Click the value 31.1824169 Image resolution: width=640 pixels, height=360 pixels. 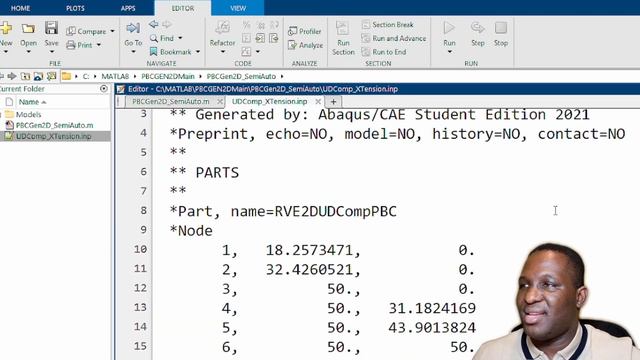point(432,308)
